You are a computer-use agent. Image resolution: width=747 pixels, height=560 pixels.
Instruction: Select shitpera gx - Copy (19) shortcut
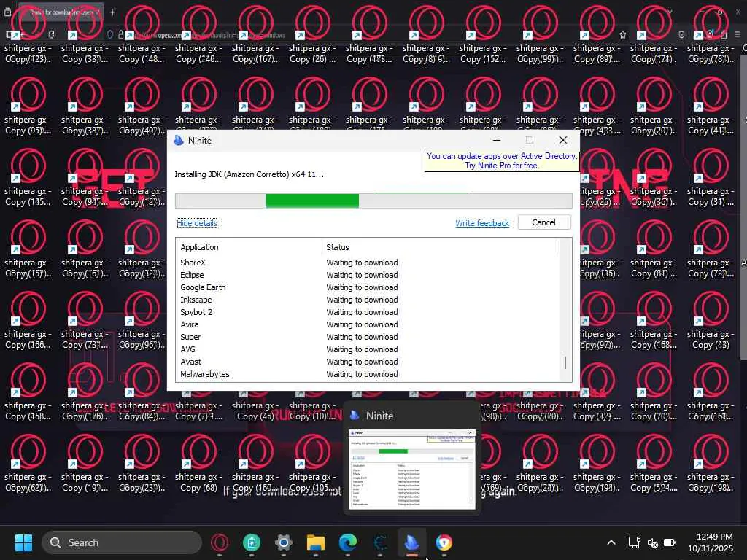(x=85, y=463)
